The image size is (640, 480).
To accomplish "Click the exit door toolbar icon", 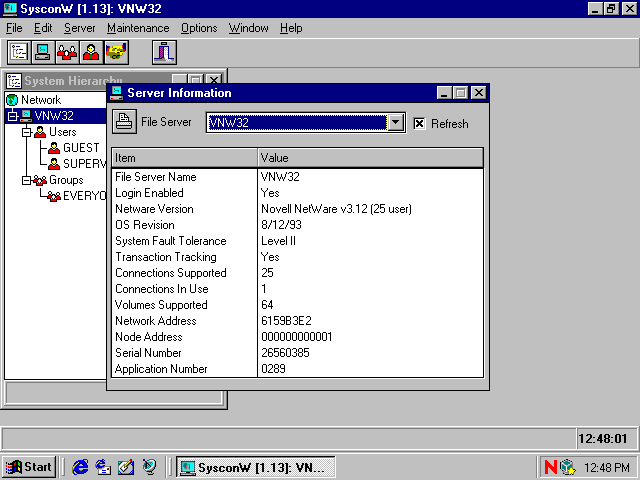I will pyautogui.click(x=164, y=52).
